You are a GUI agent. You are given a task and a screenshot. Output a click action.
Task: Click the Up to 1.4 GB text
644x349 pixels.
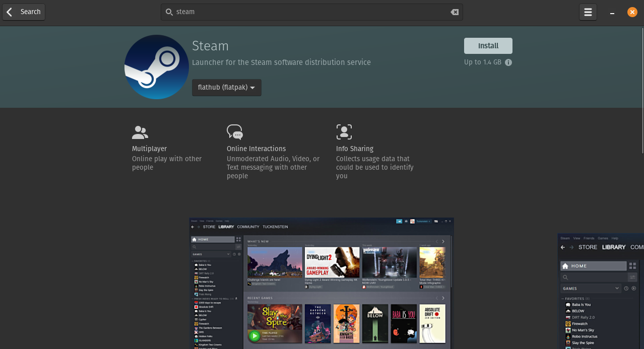point(483,62)
